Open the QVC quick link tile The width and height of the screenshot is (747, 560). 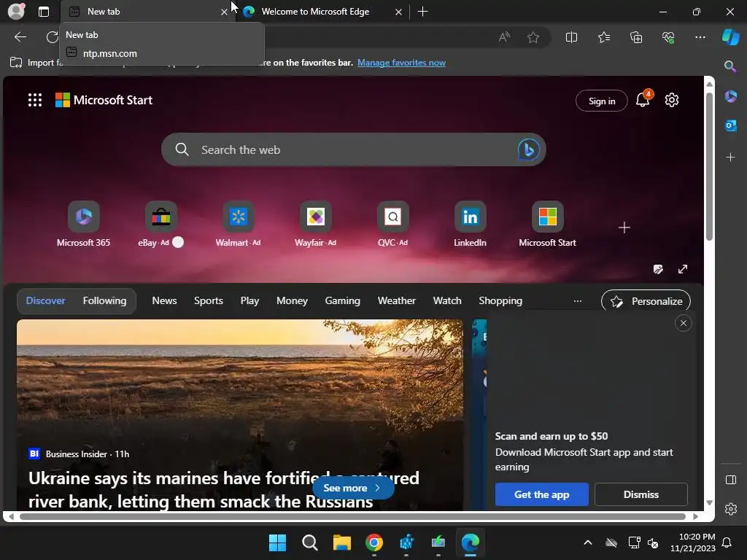392,225
